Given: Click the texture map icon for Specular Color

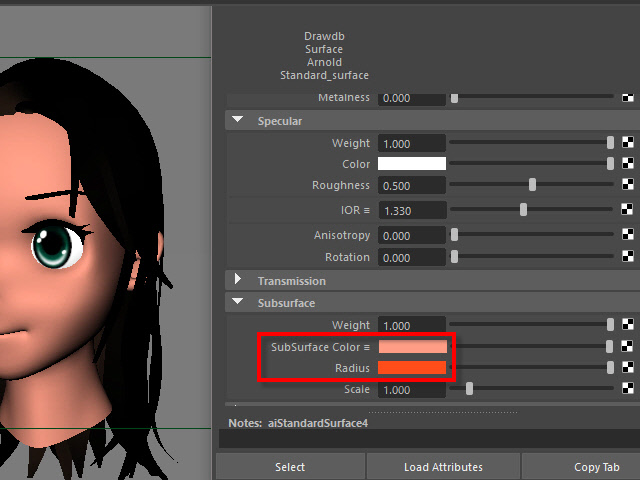Looking at the screenshot, I should 627,164.
